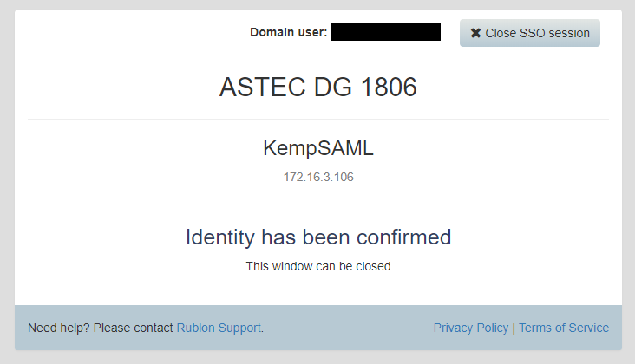Click the blacked-out domain username
This screenshot has width=635, height=364.
(x=385, y=32)
